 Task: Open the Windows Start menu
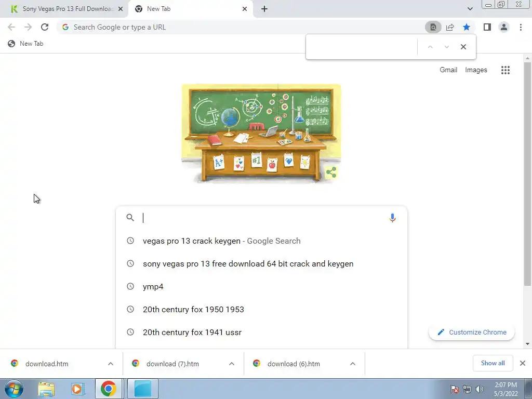pos(14,389)
